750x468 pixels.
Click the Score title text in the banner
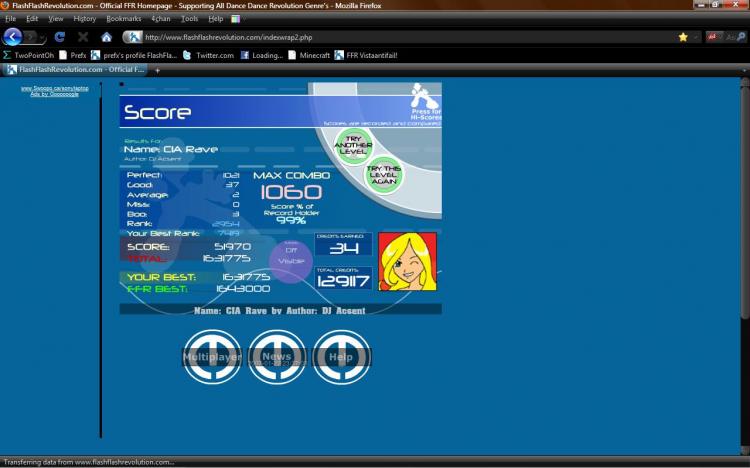157,112
